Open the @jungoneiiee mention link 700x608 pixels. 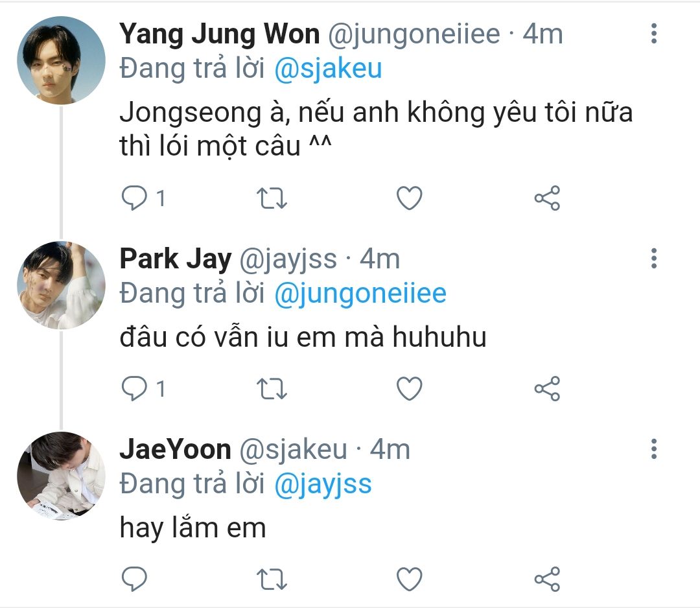(x=360, y=294)
